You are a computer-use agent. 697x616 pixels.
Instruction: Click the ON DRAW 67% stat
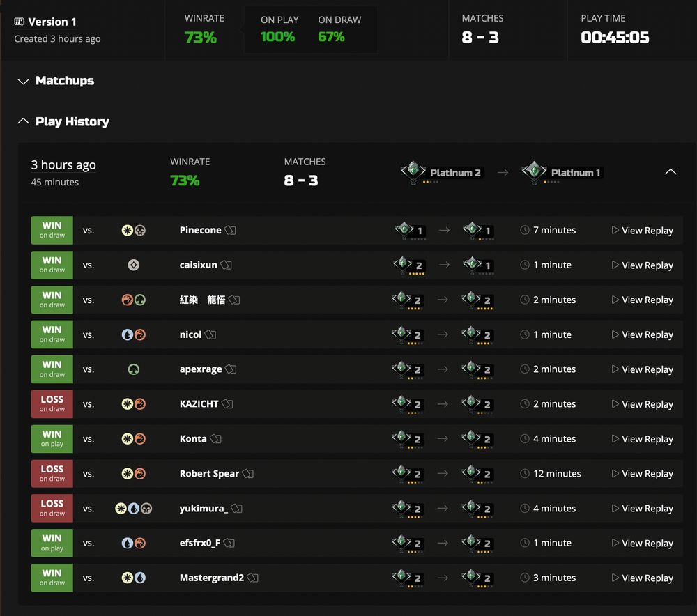click(x=339, y=29)
